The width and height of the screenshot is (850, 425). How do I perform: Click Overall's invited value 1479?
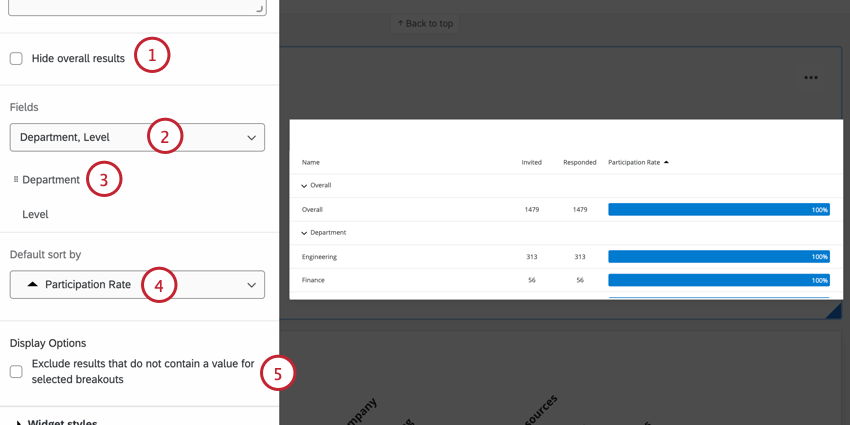point(532,209)
